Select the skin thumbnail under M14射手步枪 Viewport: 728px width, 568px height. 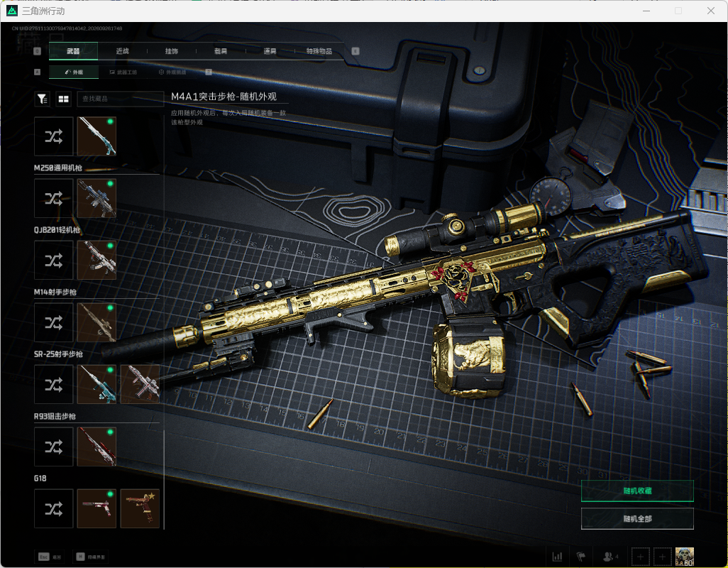pyautogui.click(x=96, y=322)
